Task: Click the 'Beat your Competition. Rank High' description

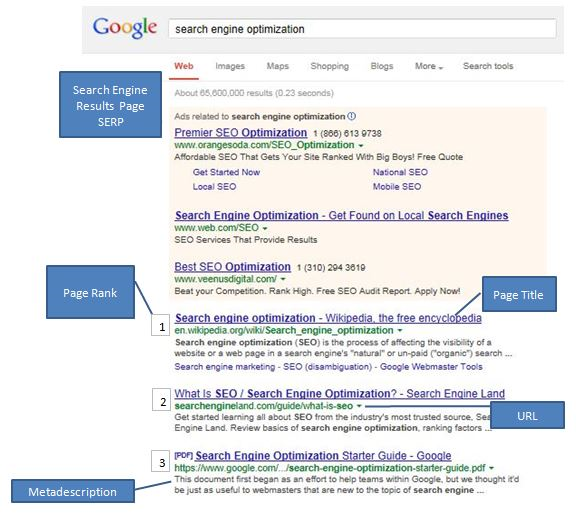Action: point(317,291)
